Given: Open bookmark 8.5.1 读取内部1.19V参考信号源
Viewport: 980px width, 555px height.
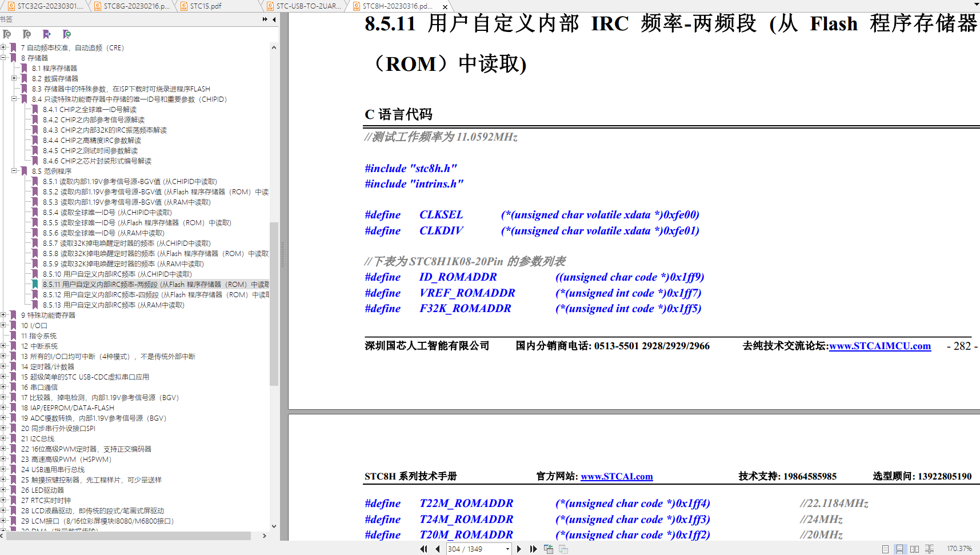Looking at the screenshot, I should [130, 181].
